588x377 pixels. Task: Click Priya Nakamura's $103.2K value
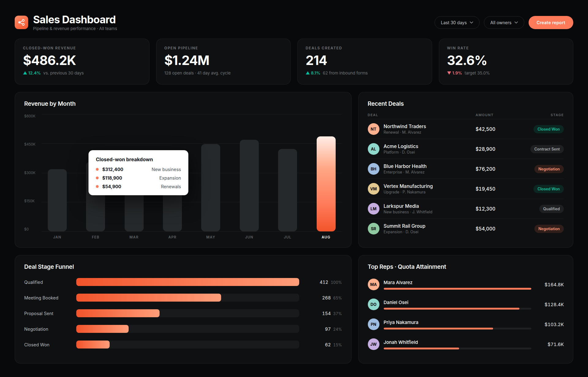pyautogui.click(x=554, y=324)
